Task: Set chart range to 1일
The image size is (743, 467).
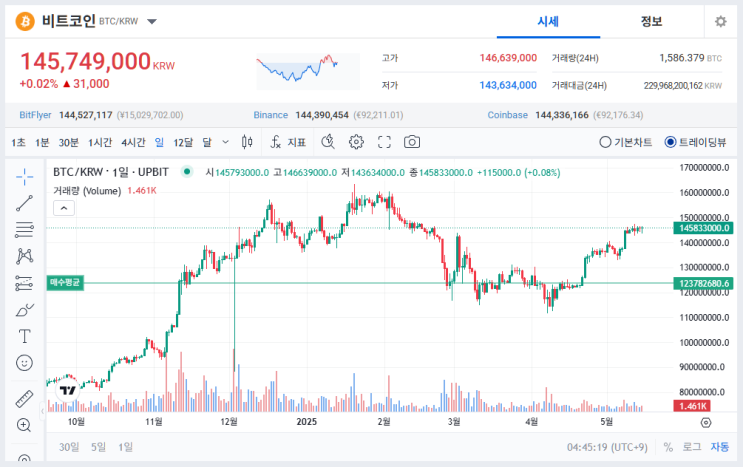Action: pyautogui.click(x=126, y=447)
